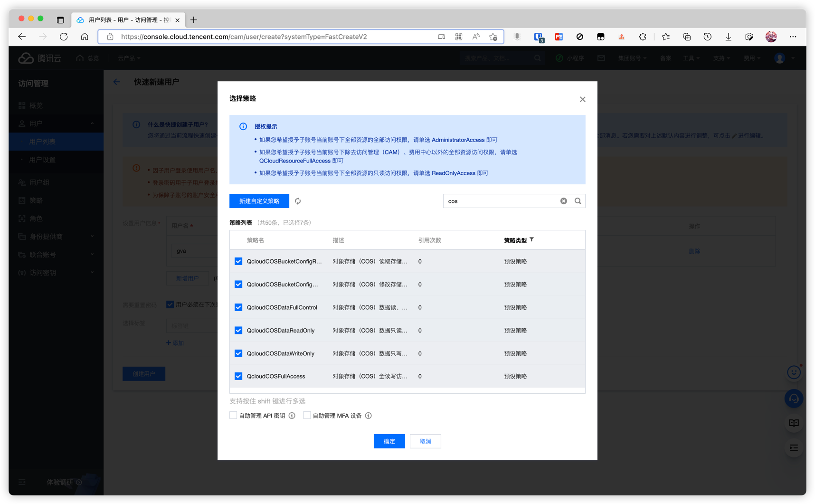Expand the 访问密钥 sidebar section
The height and width of the screenshot is (504, 815).
coord(56,273)
